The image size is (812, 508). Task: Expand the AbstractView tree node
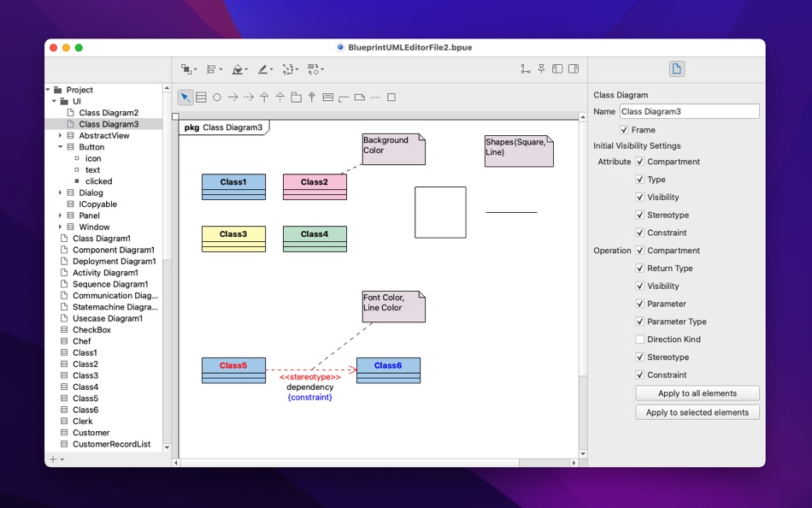(60, 135)
